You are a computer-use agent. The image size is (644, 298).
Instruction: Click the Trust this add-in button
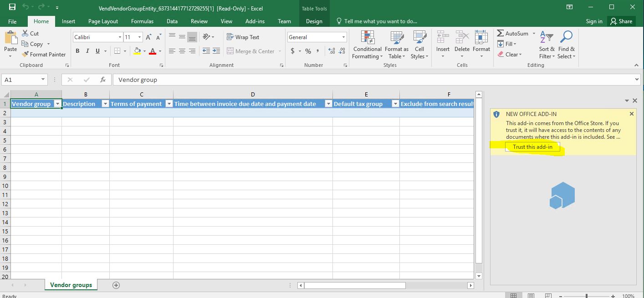[x=532, y=147]
